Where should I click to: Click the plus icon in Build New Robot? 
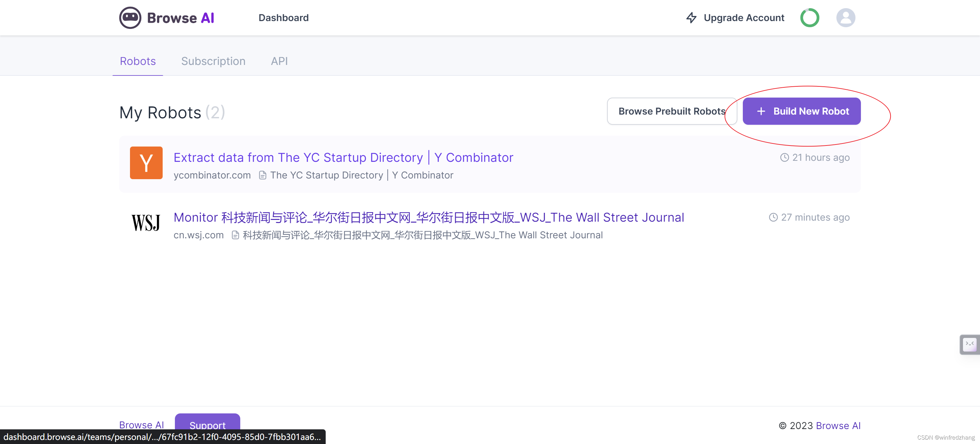[761, 111]
